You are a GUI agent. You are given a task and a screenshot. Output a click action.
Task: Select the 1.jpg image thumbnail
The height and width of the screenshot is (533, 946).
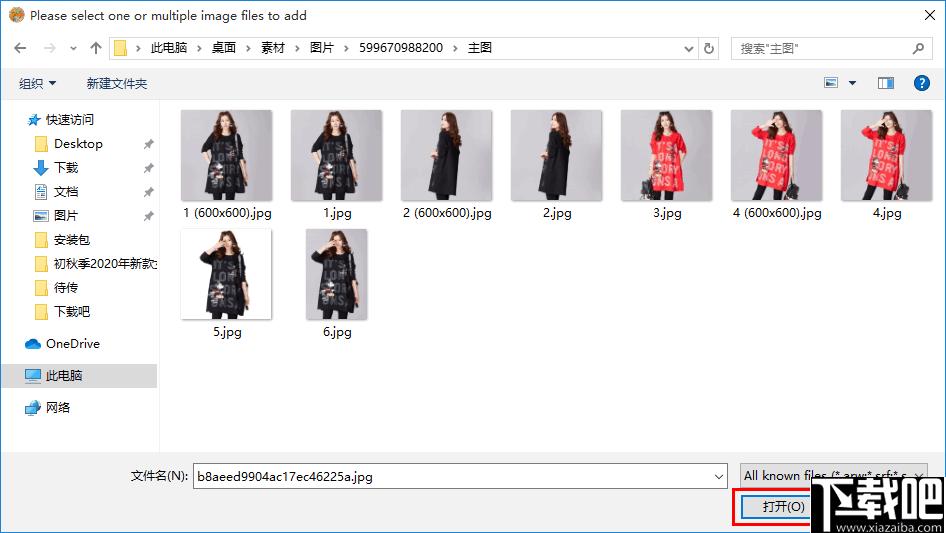[336, 155]
